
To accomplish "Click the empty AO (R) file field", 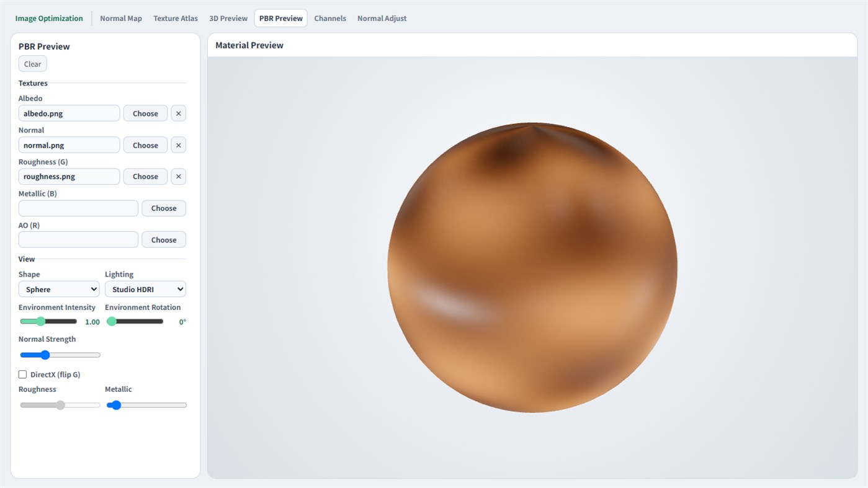I will tap(78, 240).
